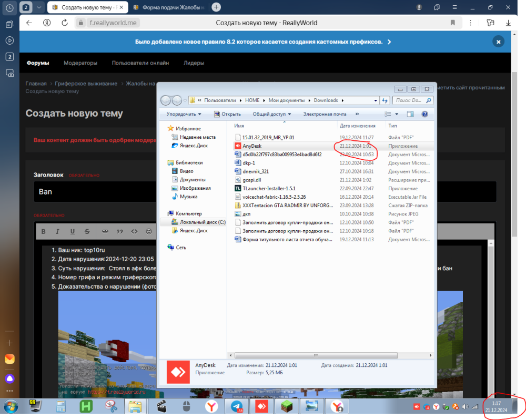Open Недавние места in Explorer favorites
This screenshot has height=420, width=526.
194,137
